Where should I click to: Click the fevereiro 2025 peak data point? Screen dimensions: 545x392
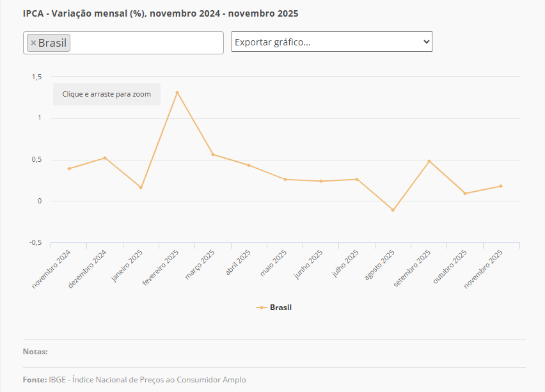pos(177,92)
